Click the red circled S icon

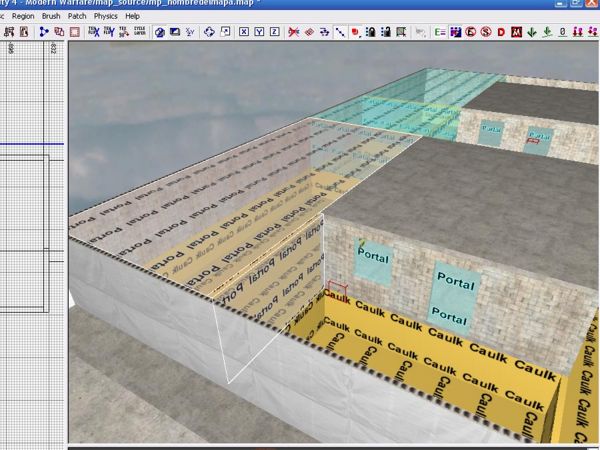[x=486, y=32]
